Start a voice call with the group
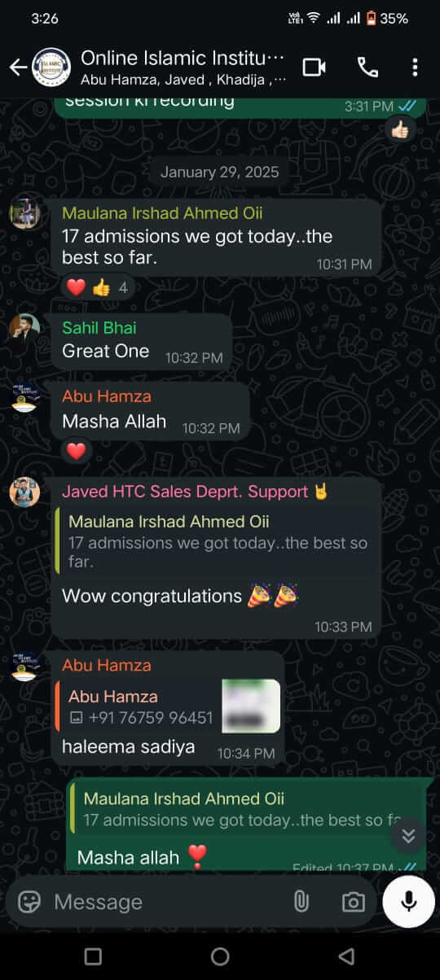The width and height of the screenshot is (440, 980). click(367, 67)
